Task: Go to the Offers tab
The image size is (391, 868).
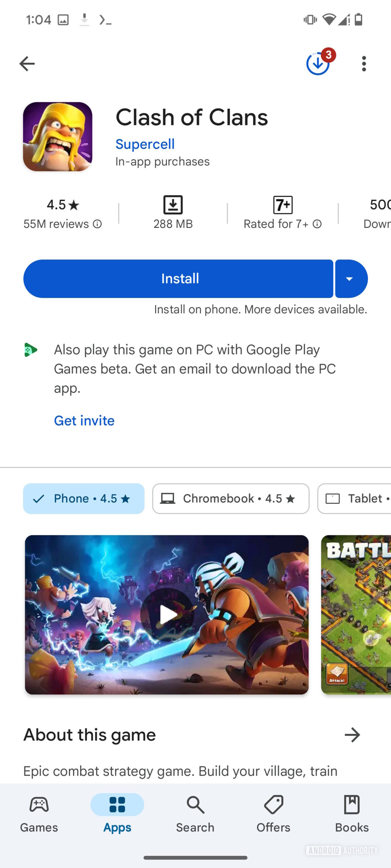Action: pyautogui.click(x=274, y=814)
